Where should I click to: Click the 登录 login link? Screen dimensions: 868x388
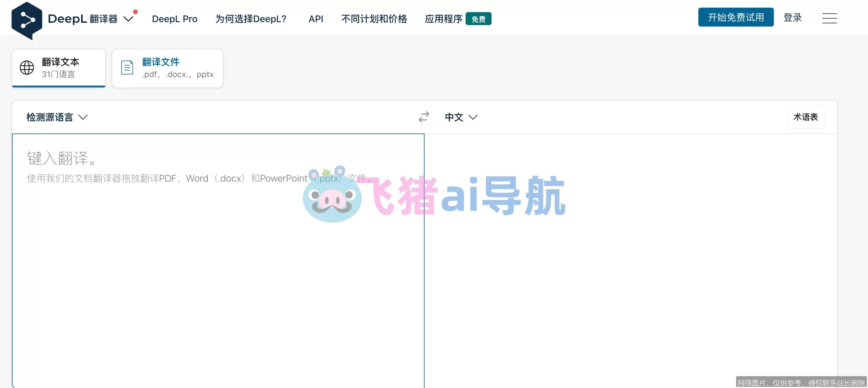[x=792, y=17]
